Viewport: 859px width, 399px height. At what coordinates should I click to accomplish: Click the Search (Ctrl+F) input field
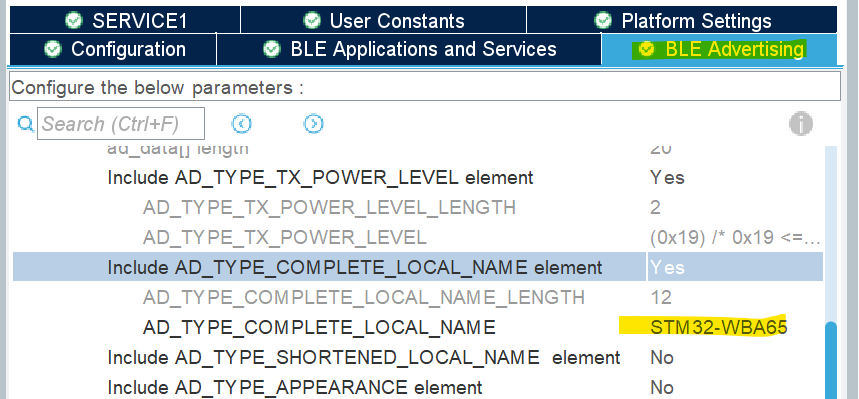point(121,124)
